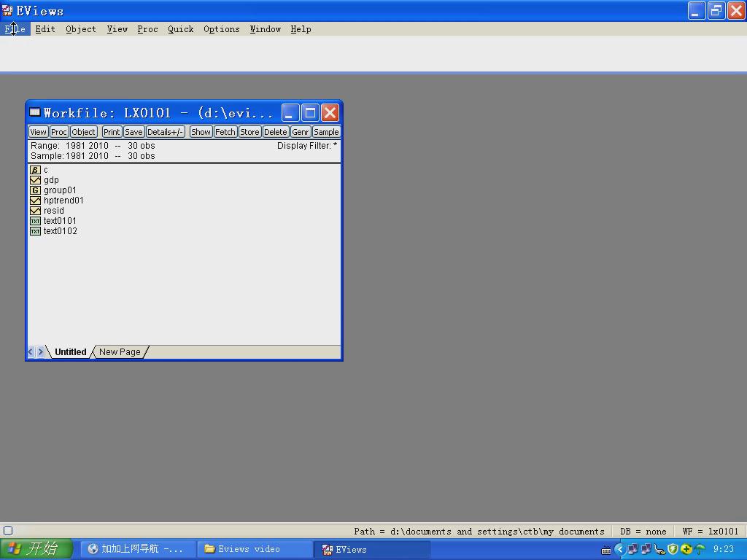Click the workfile Proc toolbar button

click(59, 132)
